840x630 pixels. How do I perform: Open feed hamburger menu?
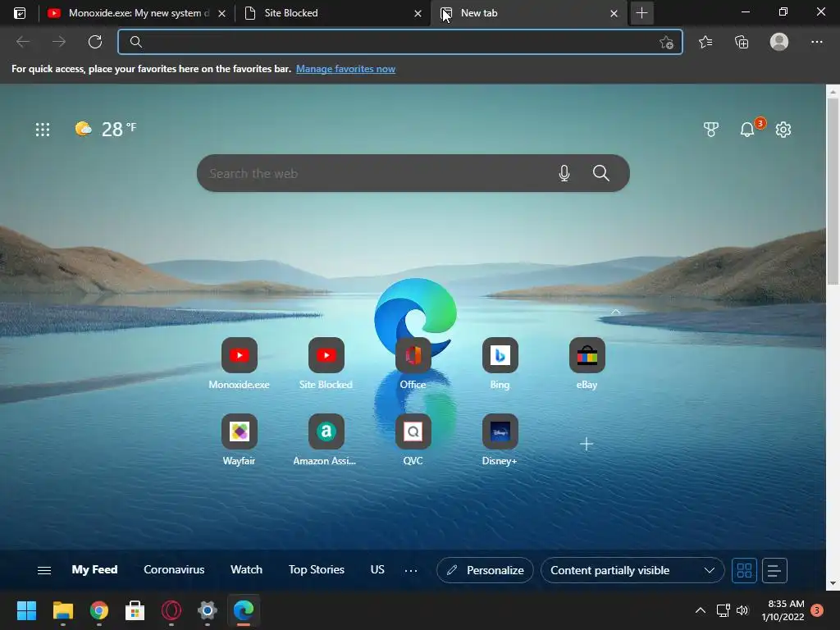[x=44, y=571]
